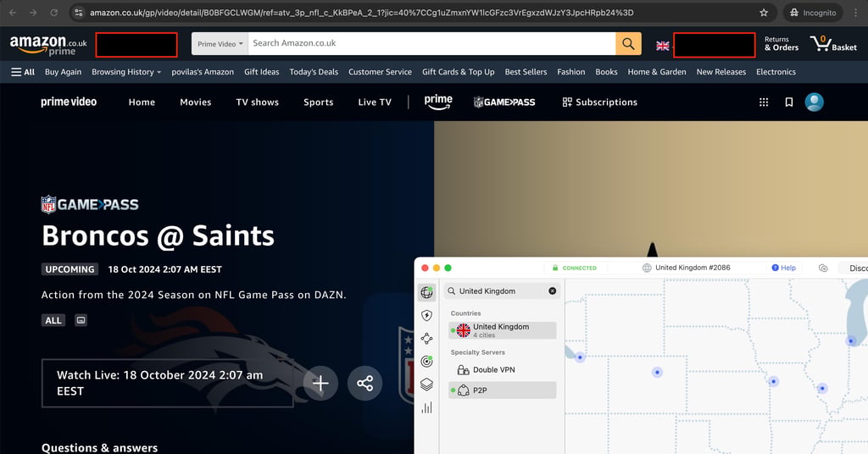Select the globe icon in VPN sidebar

pyautogui.click(x=426, y=292)
